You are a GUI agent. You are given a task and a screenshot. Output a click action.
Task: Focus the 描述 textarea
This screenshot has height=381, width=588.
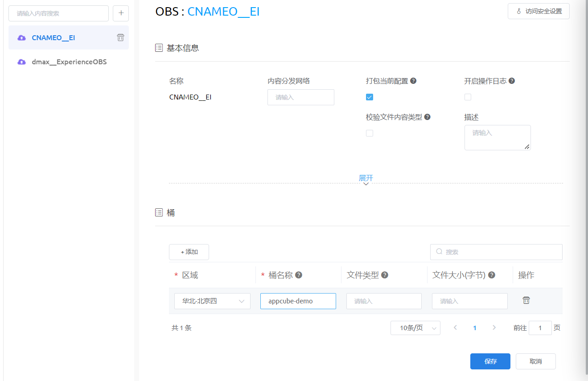click(498, 137)
